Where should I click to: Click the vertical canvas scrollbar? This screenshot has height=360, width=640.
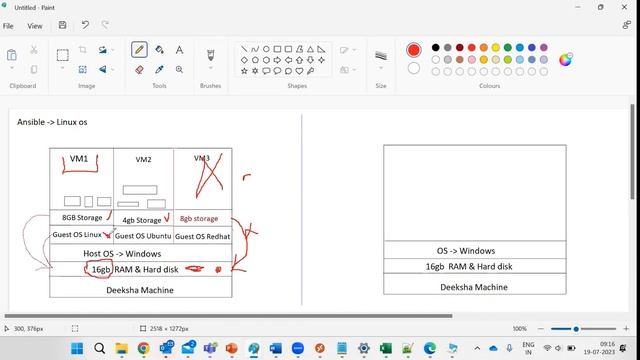point(633,152)
